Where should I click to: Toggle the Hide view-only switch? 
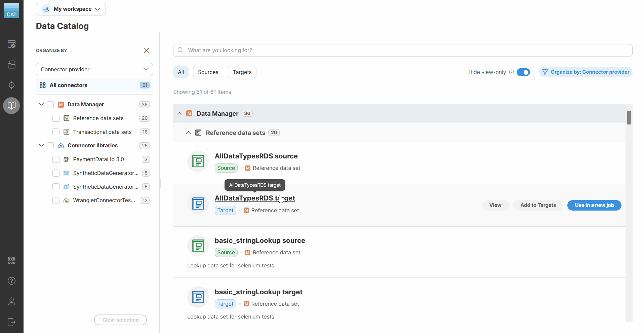coord(523,72)
